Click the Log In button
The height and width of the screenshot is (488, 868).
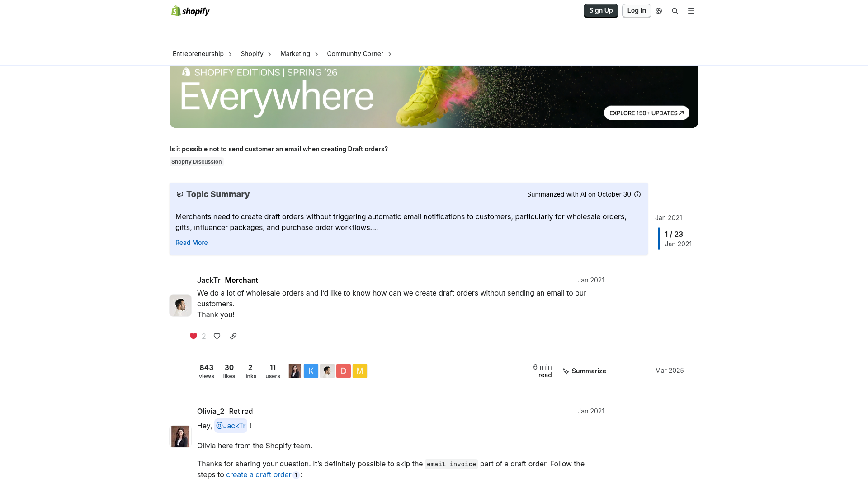point(637,10)
